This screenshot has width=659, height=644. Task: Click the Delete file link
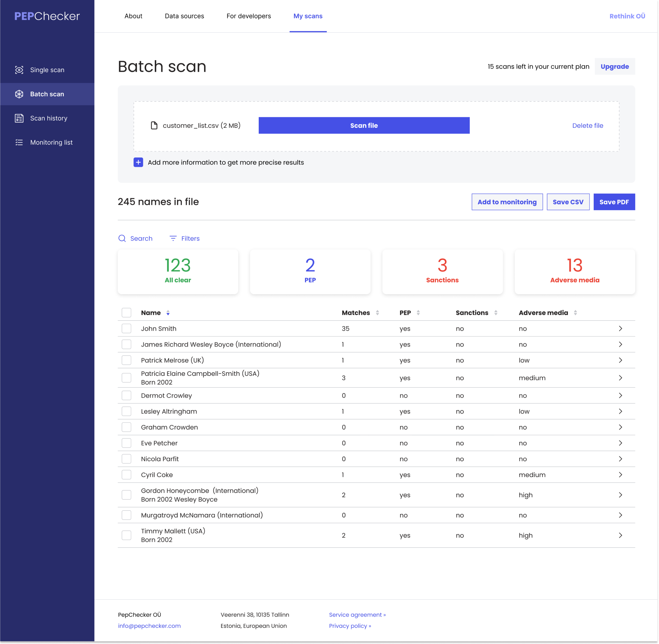click(x=588, y=126)
